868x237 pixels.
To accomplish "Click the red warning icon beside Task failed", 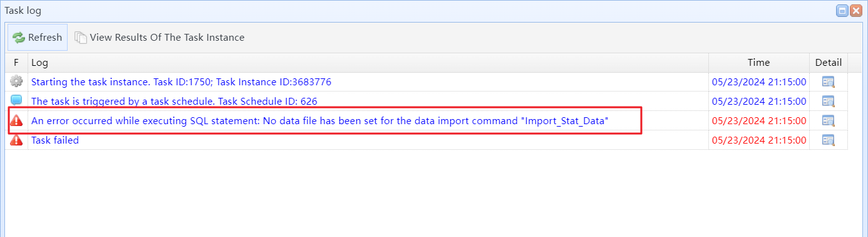I will pyautogui.click(x=16, y=140).
